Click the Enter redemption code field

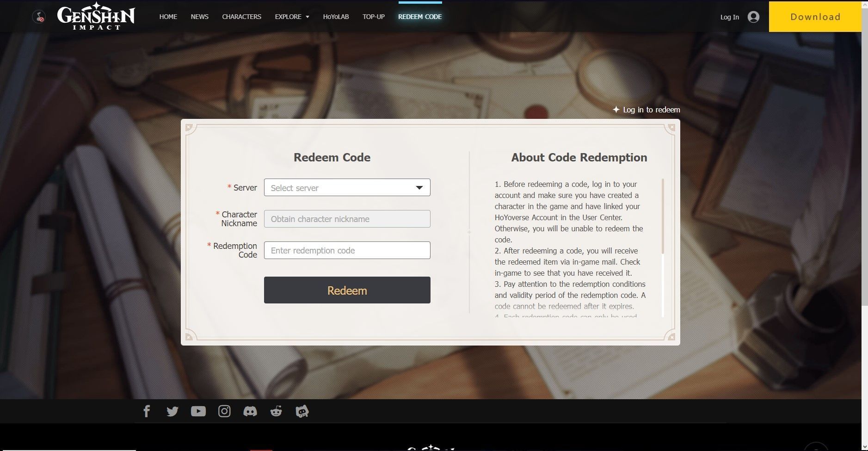point(347,250)
